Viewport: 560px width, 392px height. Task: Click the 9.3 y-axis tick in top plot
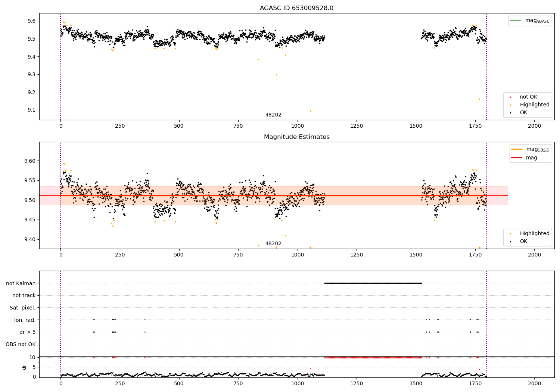31,75
